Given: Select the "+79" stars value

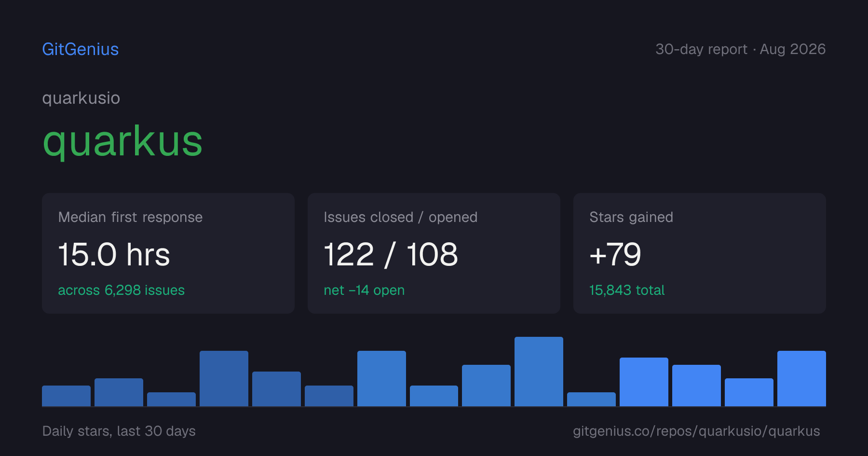Looking at the screenshot, I should pyautogui.click(x=615, y=254).
